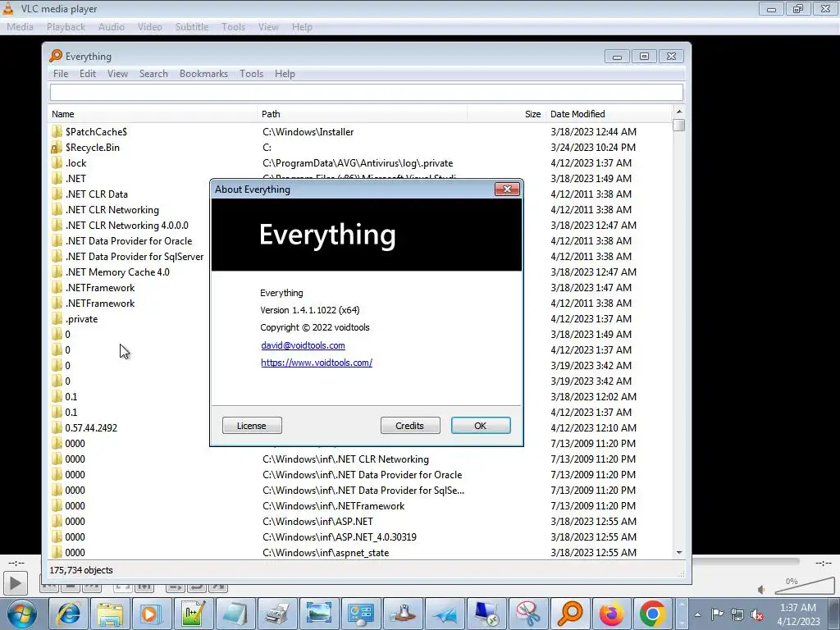Click the muted volume tray icon
The image size is (840, 630).
pos(757,614)
